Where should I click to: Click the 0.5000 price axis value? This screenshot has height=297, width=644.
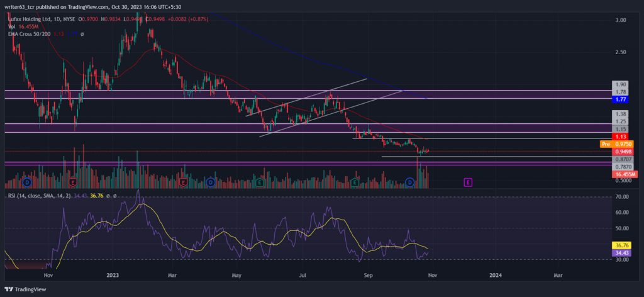tap(623, 181)
